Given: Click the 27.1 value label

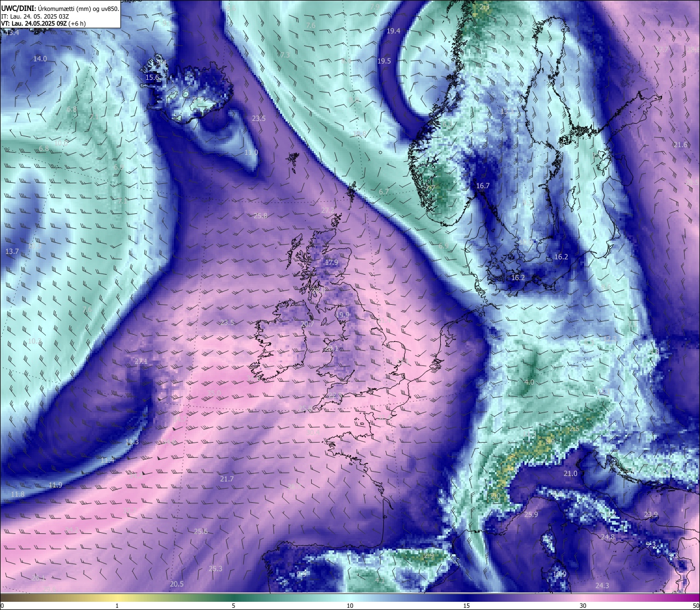Looking at the screenshot, I should [141, 362].
